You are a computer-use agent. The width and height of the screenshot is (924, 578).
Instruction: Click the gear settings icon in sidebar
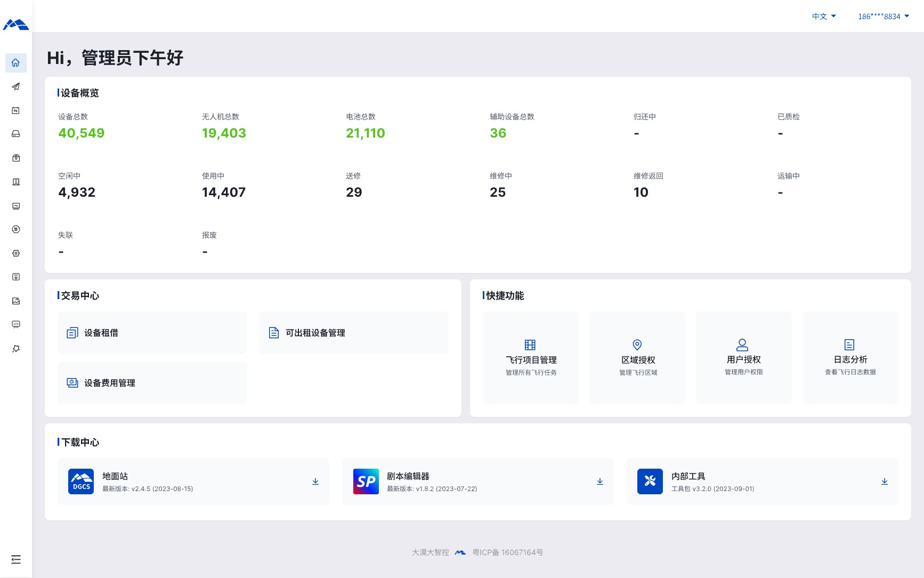point(16,253)
